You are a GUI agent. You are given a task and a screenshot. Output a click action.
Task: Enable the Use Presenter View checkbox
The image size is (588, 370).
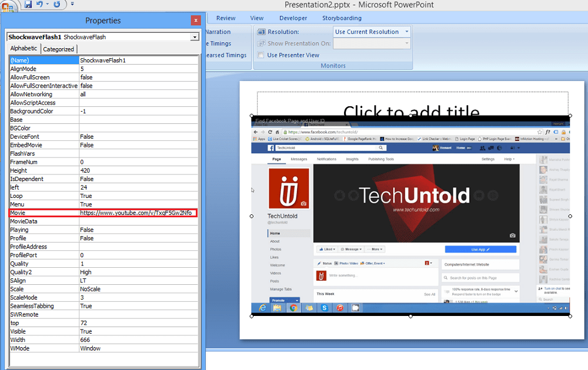(260, 55)
